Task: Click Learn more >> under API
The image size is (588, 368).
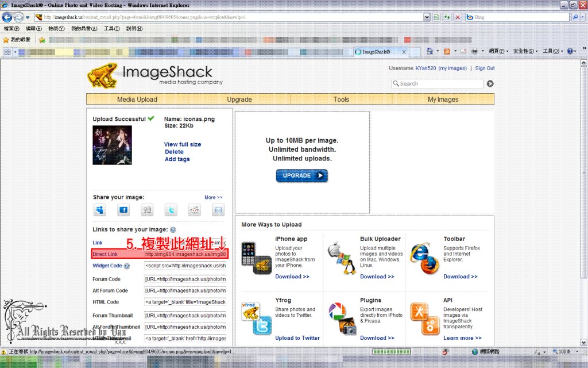Action: coord(462,338)
